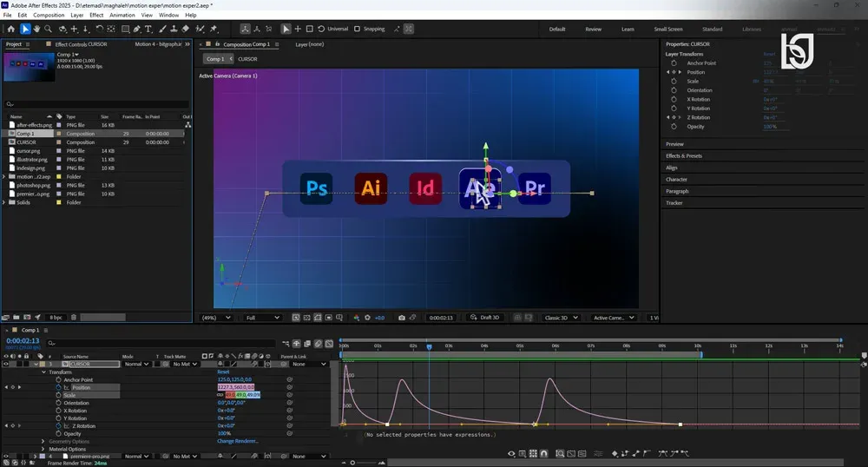868x467 pixels.
Task: Expand Material Options group
Action: 43,450
